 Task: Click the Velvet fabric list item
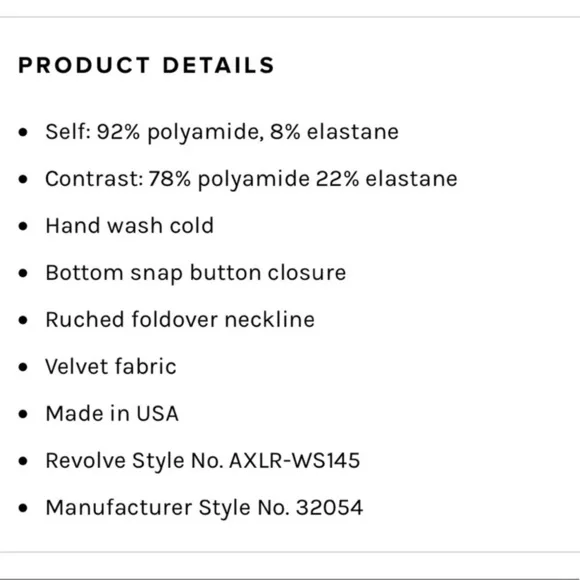[111, 367]
